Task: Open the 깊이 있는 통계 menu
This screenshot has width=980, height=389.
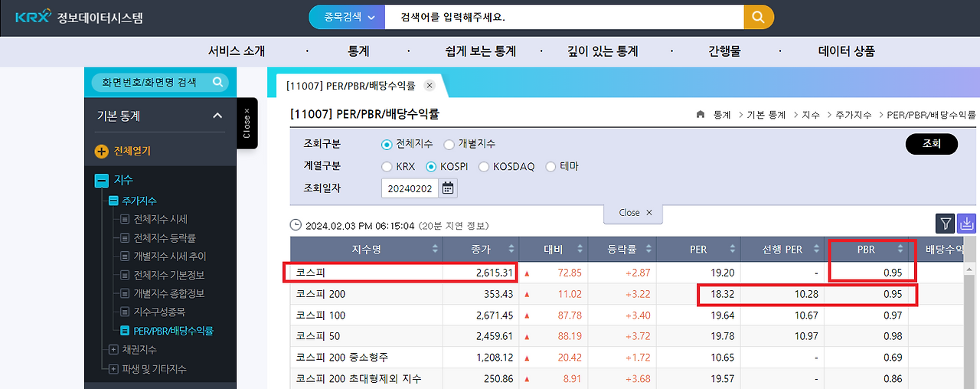Action: [602, 51]
